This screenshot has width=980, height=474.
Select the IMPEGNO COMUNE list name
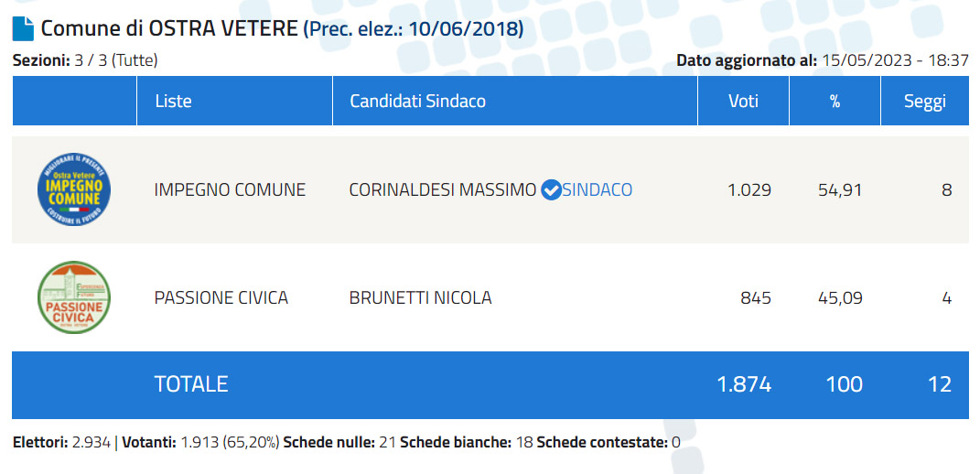pyautogui.click(x=230, y=190)
